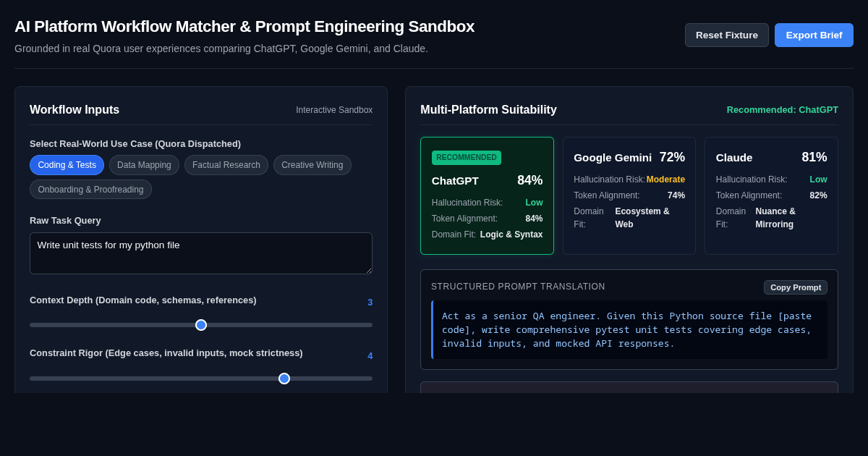Click Gemini's 'Ecosystem & Web' domain fit

coord(642,218)
